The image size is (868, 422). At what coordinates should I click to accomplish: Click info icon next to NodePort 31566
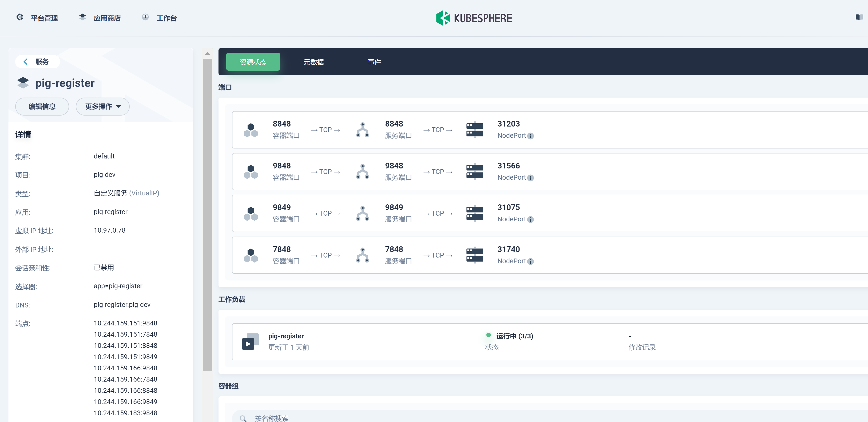[x=530, y=178]
